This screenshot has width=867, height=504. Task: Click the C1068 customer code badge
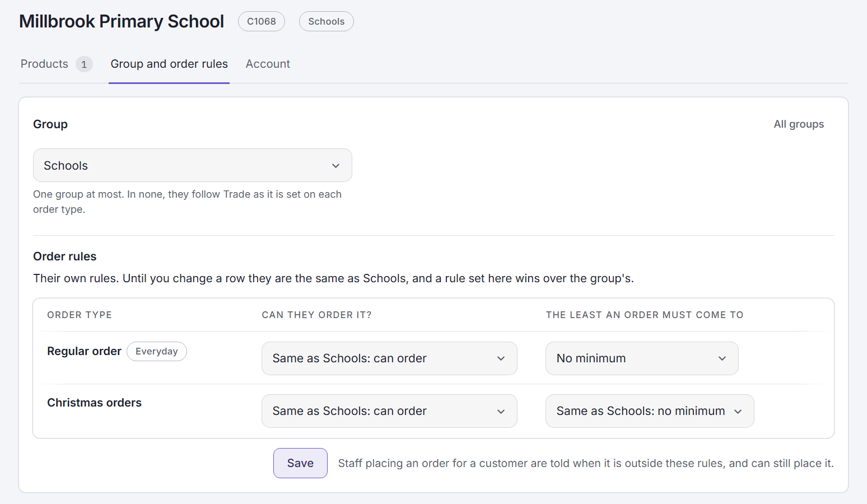(x=262, y=21)
